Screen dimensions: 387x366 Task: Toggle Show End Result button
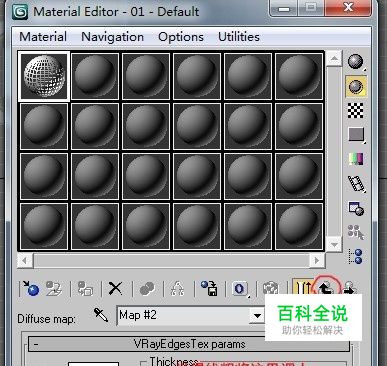click(302, 287)
